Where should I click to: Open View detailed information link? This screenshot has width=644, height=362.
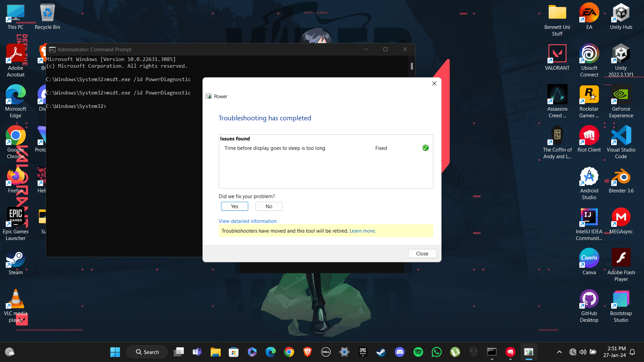[x=248, y=221]
